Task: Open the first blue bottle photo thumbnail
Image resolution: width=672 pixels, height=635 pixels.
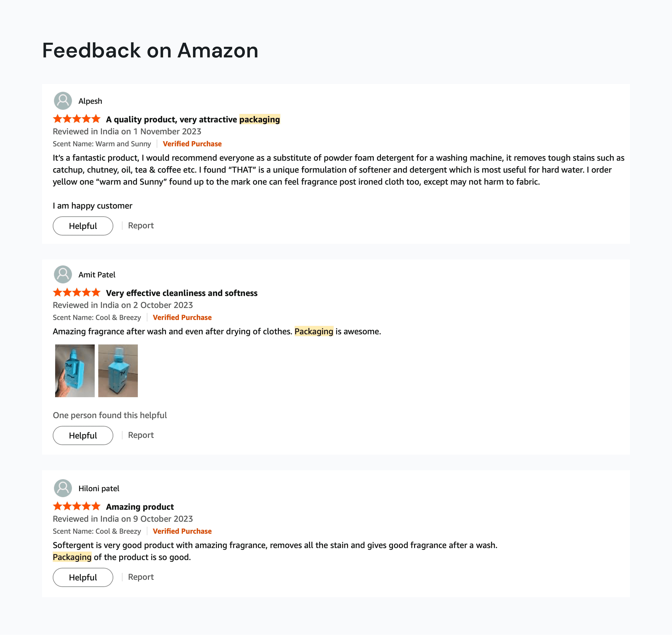Action: pyautogui.click(x=75, y=371)
